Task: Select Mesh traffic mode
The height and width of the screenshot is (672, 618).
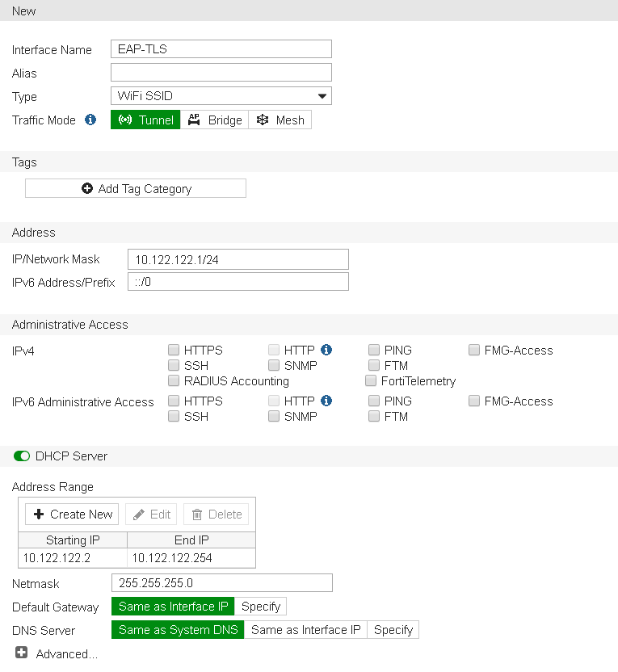Action: (x=280, y=120)
